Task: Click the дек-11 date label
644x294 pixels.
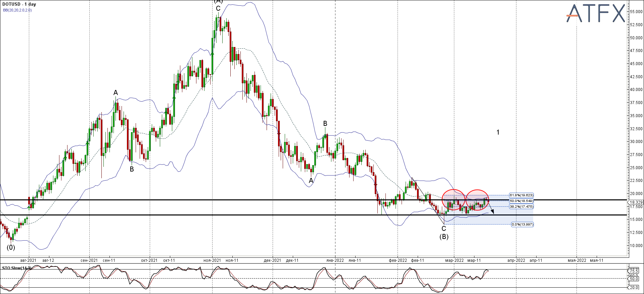Action: 292,260
